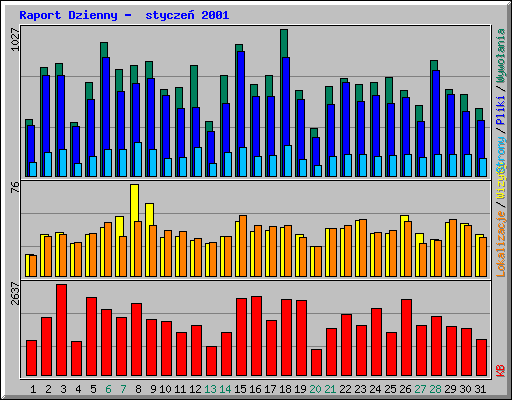Click day label 3 on the x-axis
The image size is (512, 400).
coord(63,389)
